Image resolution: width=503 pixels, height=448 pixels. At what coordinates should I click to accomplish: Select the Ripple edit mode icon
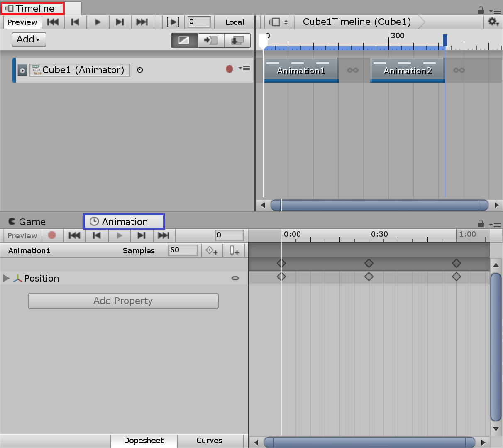pos(211,40)
